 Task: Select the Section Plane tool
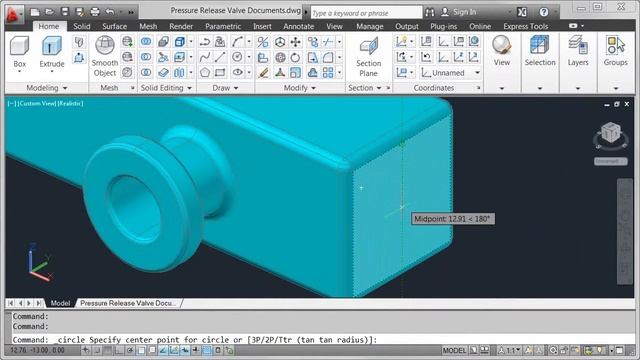click(368, 56)
